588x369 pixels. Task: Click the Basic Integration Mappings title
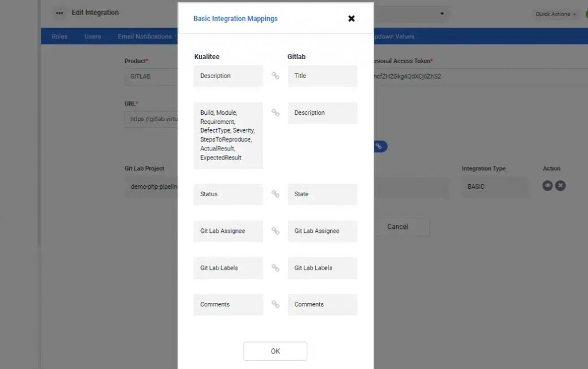pos(235,19)
